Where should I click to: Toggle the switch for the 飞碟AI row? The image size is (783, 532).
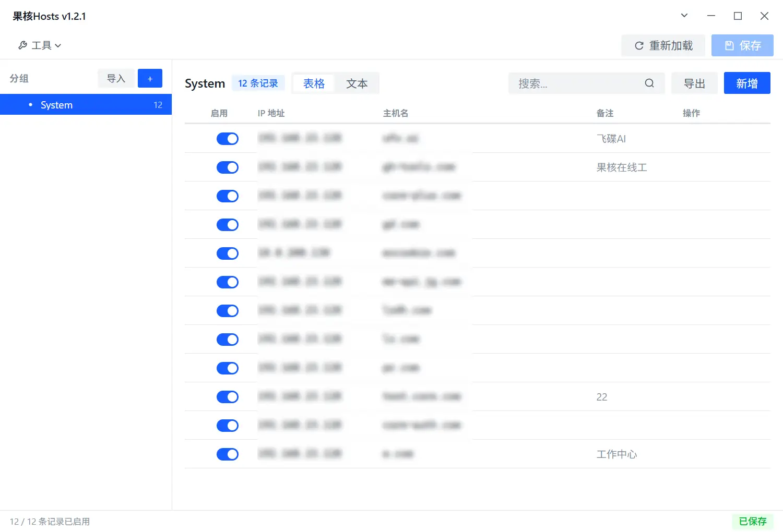tap(228, 139)
